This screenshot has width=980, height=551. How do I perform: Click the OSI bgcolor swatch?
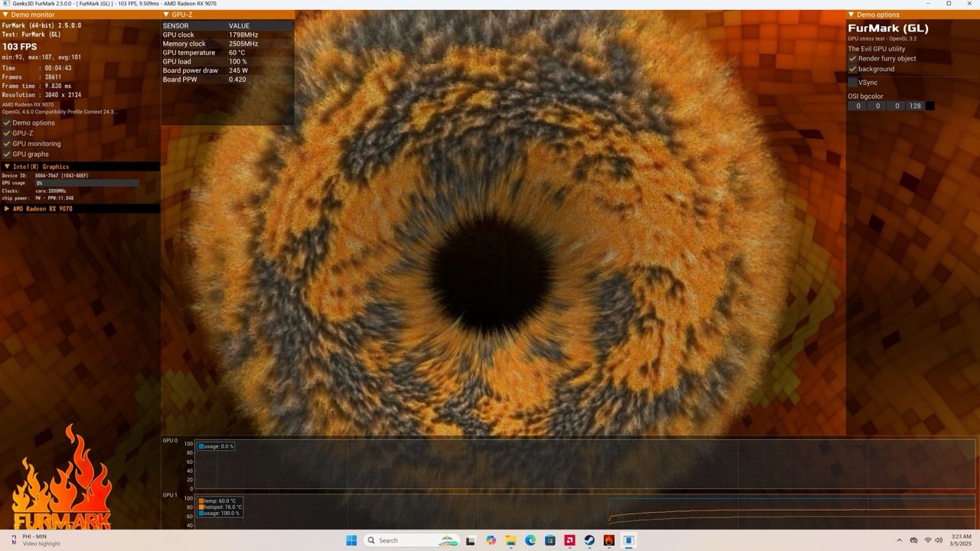tap(930, 106)
